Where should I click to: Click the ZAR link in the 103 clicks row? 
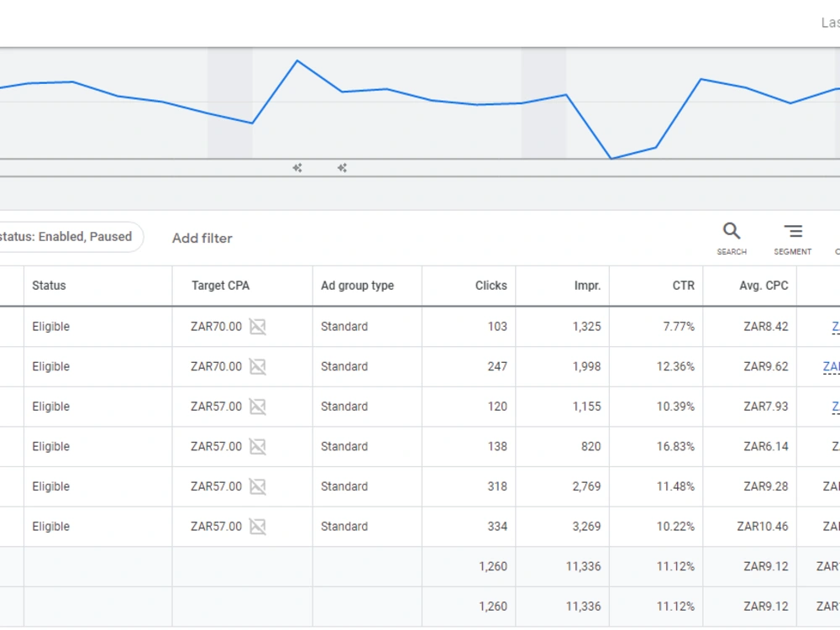coord(836,326)
